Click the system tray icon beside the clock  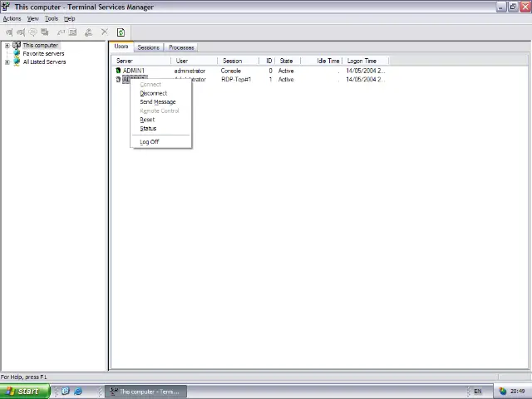502,392
